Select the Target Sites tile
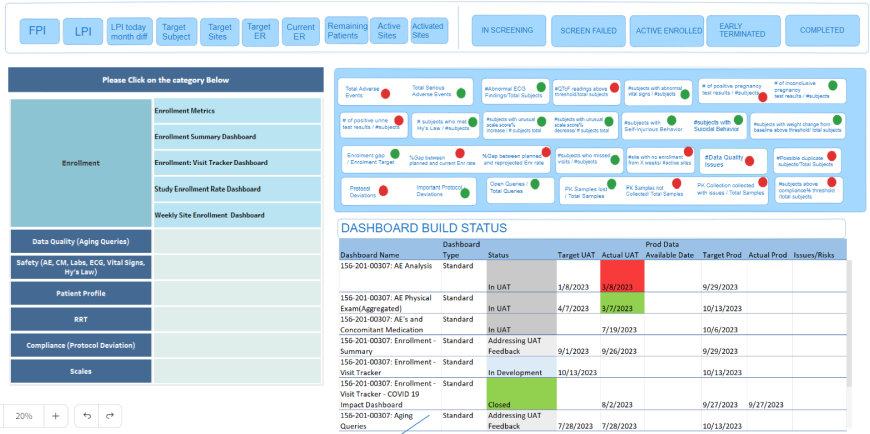This screenshot has width=870, height=434. coord(220,32)
